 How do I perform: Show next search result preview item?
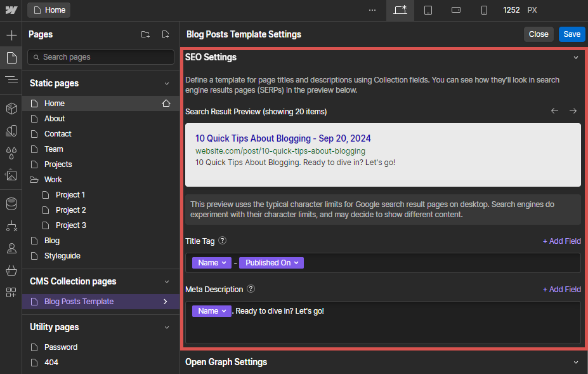pyautogui.click(x=573, y=110)
